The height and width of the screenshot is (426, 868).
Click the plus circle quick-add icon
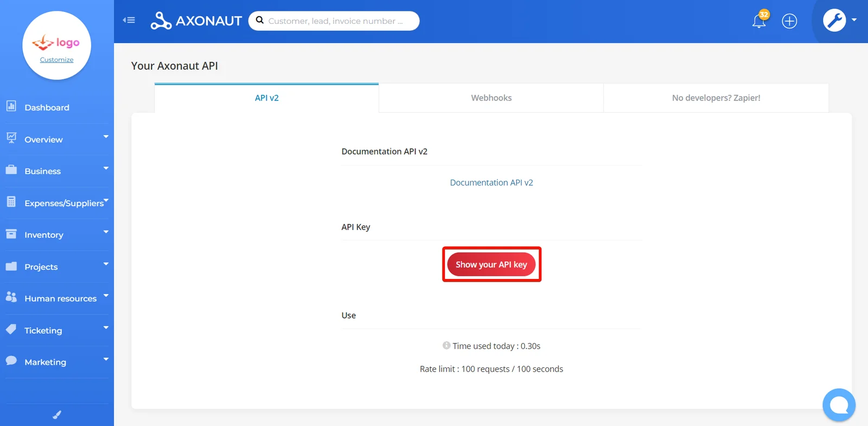789,21
